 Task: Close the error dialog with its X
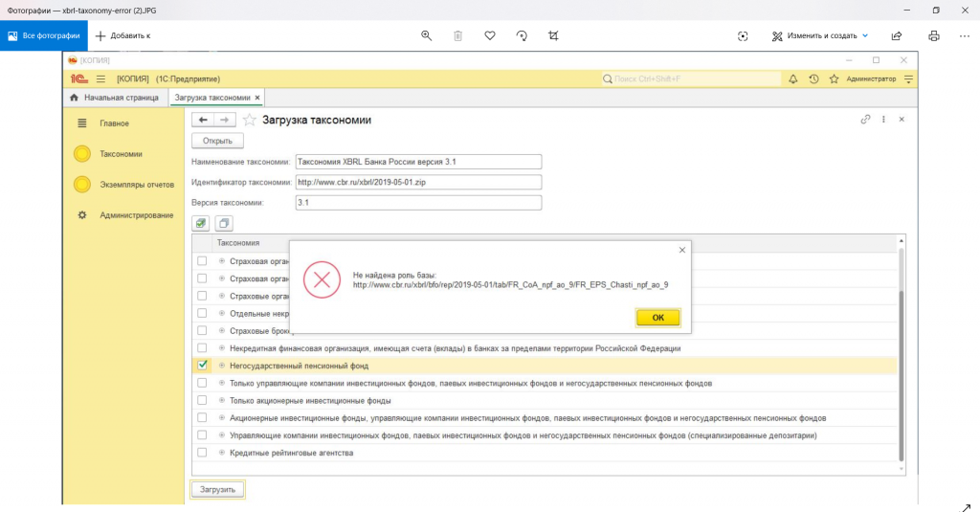tap(681, 250)
